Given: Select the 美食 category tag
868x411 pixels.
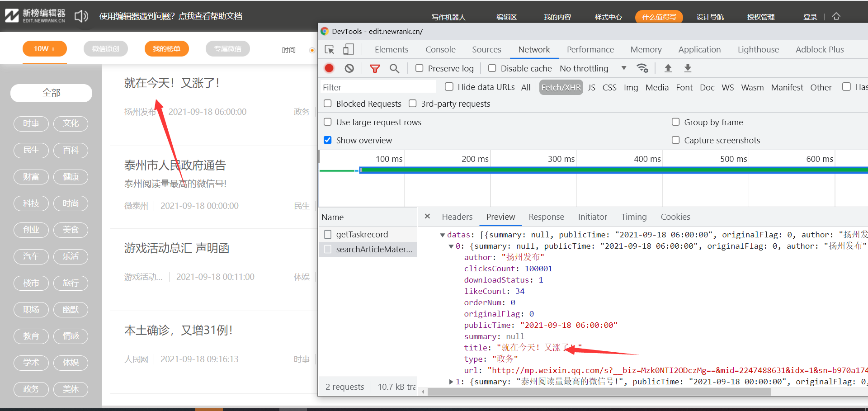Looking at the screenshot, I should pos(71,230).
